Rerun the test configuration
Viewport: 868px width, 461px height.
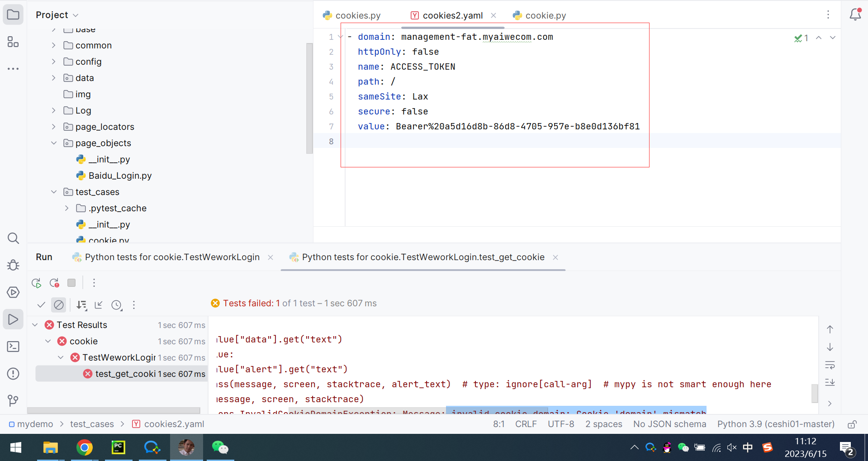click(37, 283)
